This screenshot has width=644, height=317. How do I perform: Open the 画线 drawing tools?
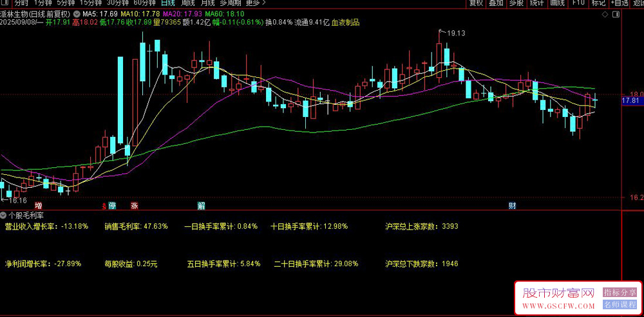tap(557, 3)
